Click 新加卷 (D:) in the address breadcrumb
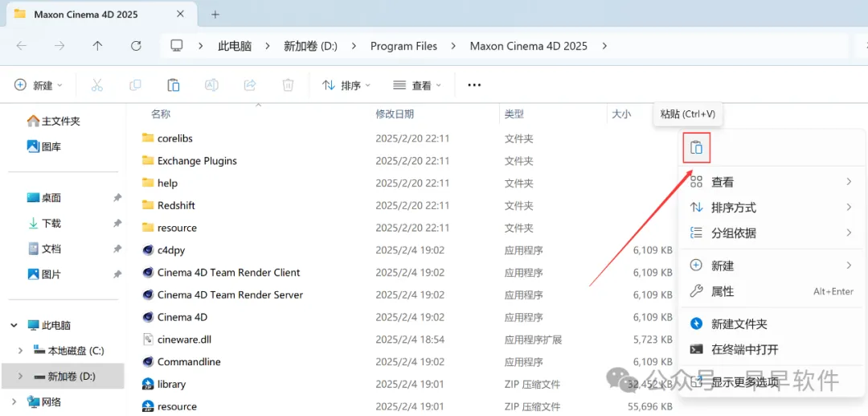Image resolution: width=868 pixels, height=416 pixels. coord(310,46)
